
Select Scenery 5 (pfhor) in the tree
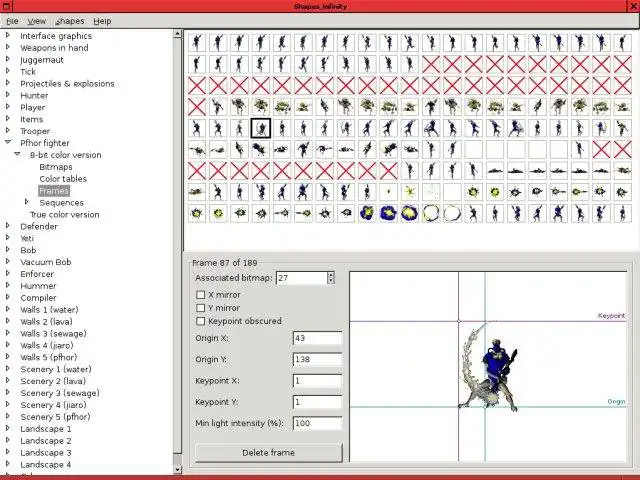point(55,417)
